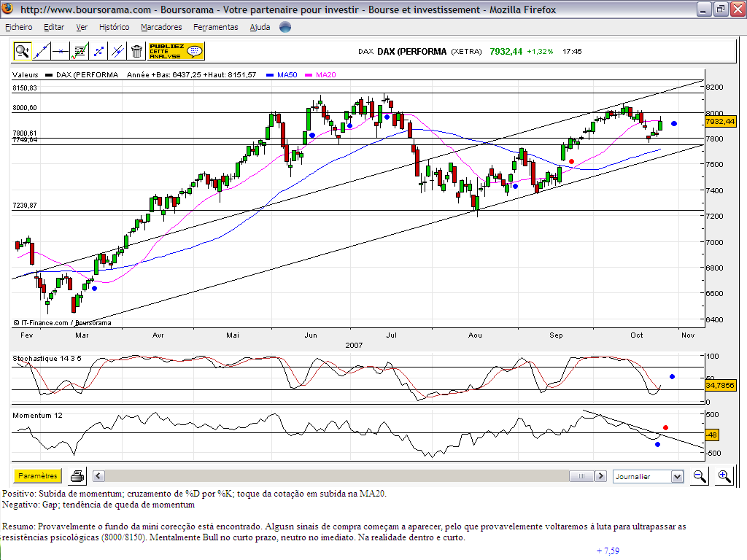Screen dimensions: 747x560
Task: Click the IT-Finance.com / Boursorama credit
Action: click(63, 323)
